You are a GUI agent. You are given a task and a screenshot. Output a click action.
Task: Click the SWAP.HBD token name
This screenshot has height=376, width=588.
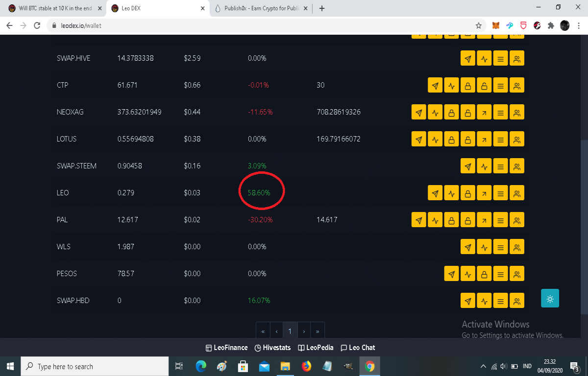[73, 301]
